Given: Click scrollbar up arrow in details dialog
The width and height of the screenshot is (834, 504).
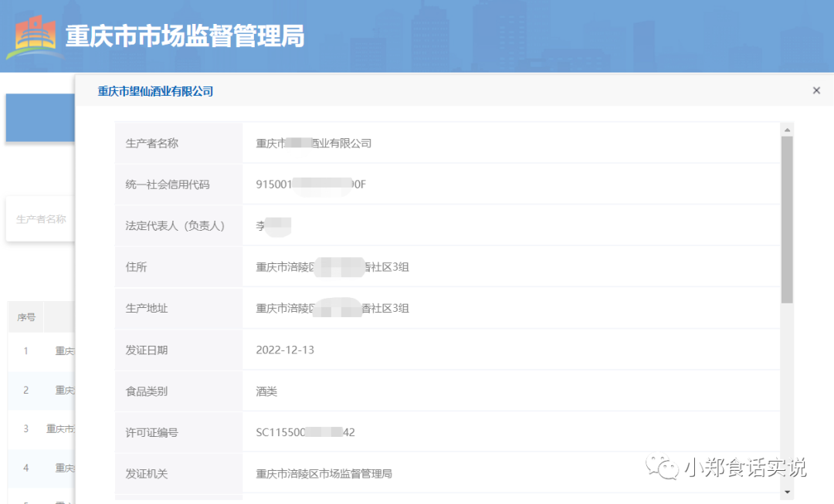Looking at the screenshot, I should [x=787, y=130].
